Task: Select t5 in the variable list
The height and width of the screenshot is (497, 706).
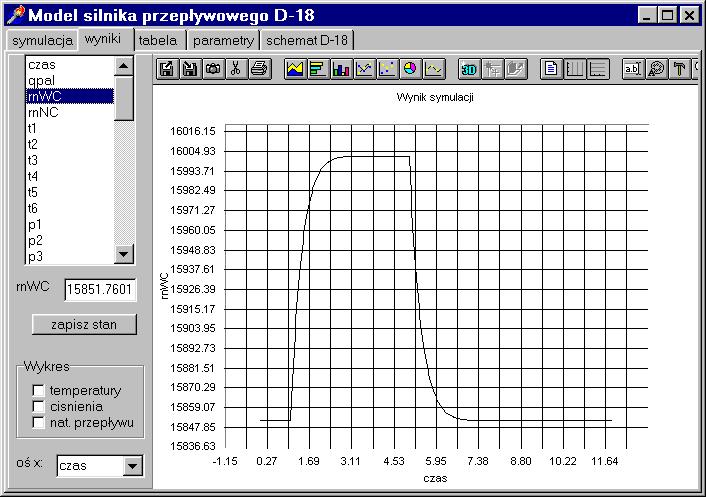Action: pos(70,192)
